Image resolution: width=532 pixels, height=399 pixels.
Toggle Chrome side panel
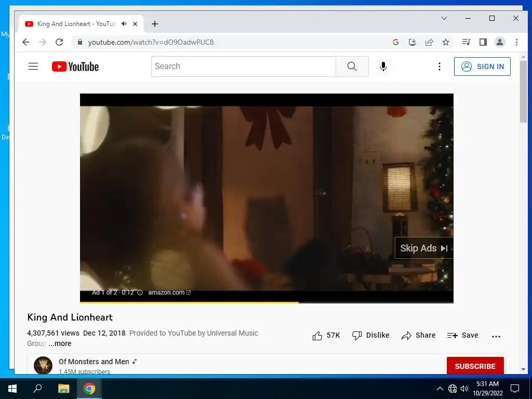[x=483, y=42]
